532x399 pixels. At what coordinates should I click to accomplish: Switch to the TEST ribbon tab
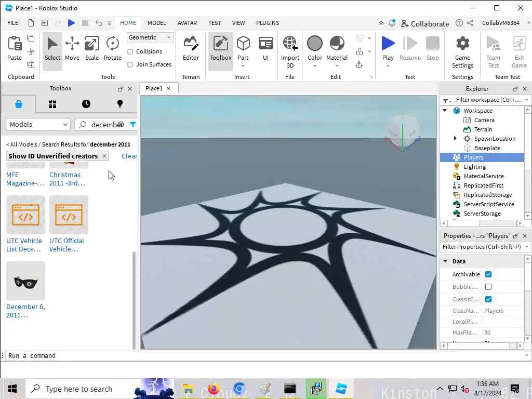[215, 23]
